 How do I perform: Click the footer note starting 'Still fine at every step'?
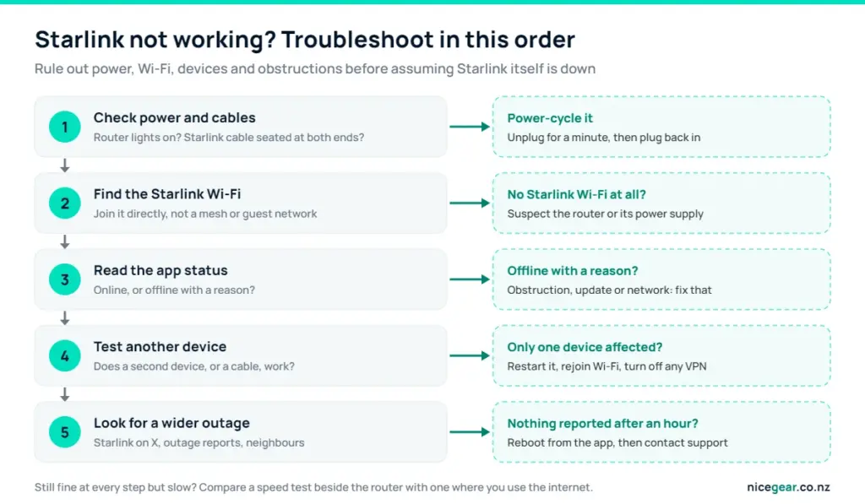click(x=313, y=487)
